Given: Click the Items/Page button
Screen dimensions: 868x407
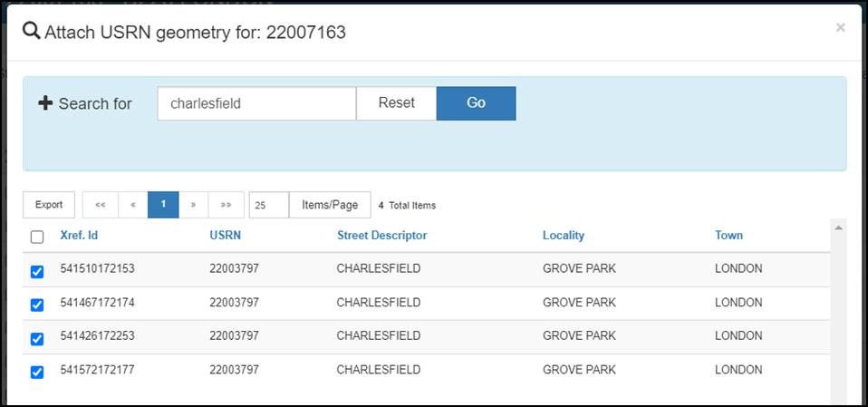Looking at the screenshot, I should [x=330, y=205].
